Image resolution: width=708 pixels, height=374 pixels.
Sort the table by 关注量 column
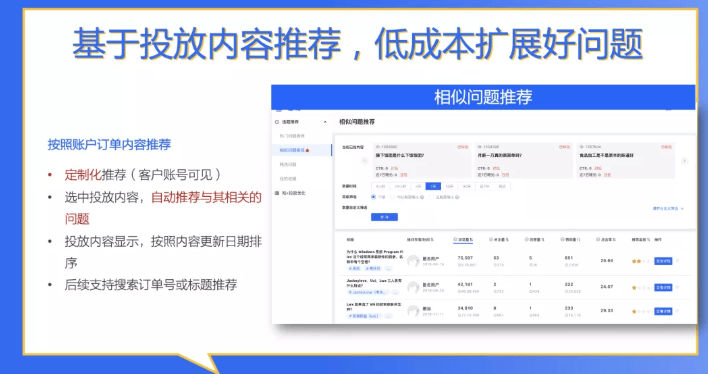[x=498, y=239]
